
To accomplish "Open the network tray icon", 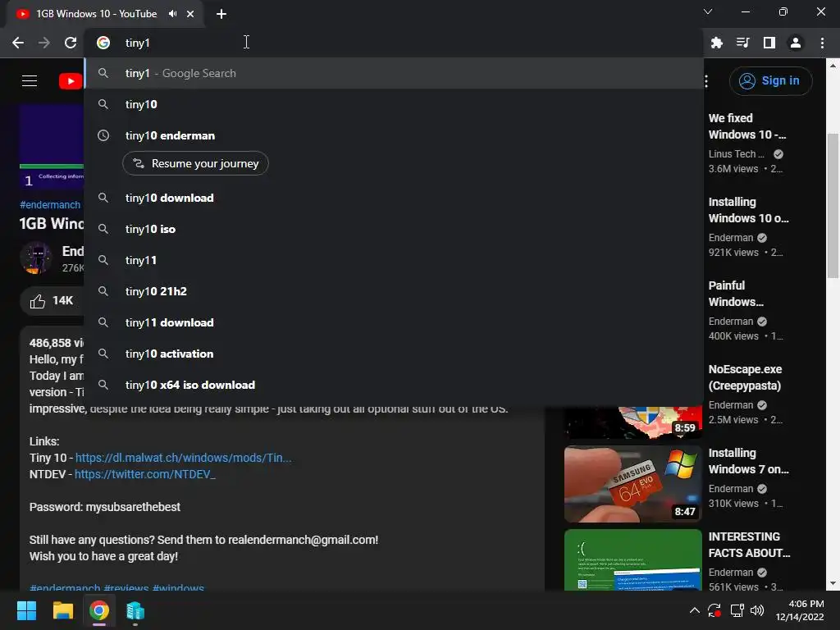I will coord(737,610).
